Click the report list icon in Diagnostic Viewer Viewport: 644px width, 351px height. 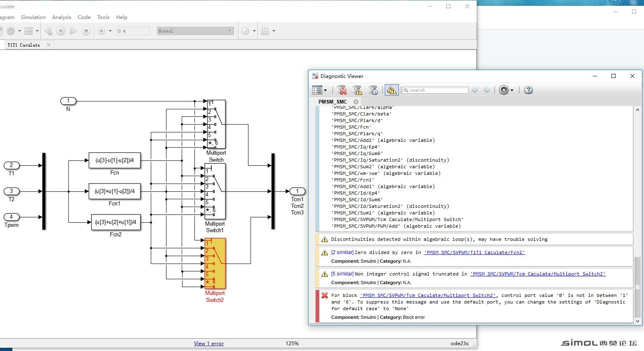(317, 90)
